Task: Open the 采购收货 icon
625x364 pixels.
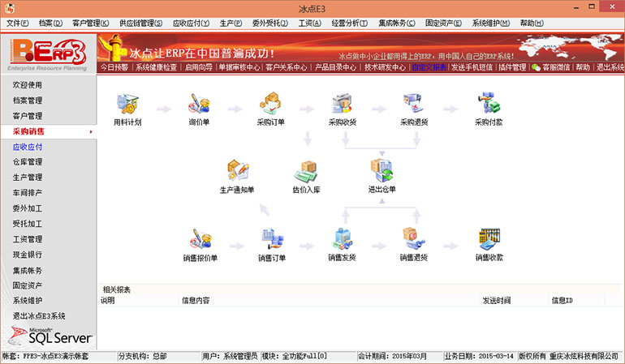Action: [x=343, y=104]
